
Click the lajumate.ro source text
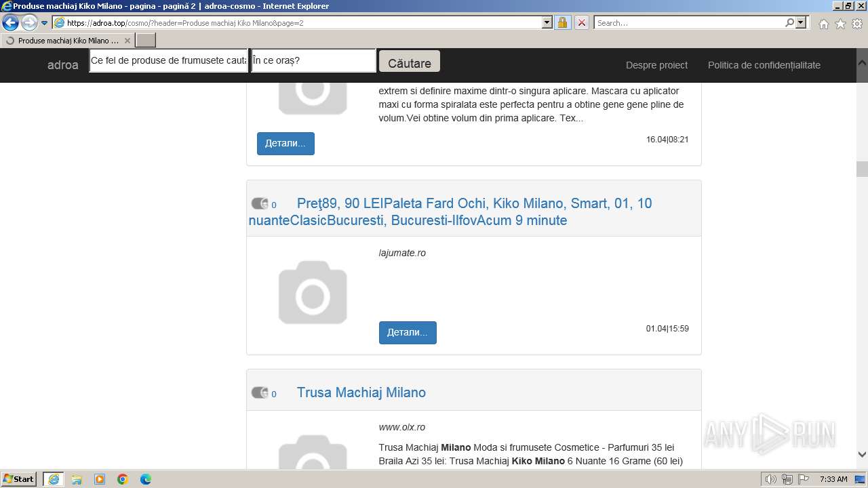pos(402,253)
